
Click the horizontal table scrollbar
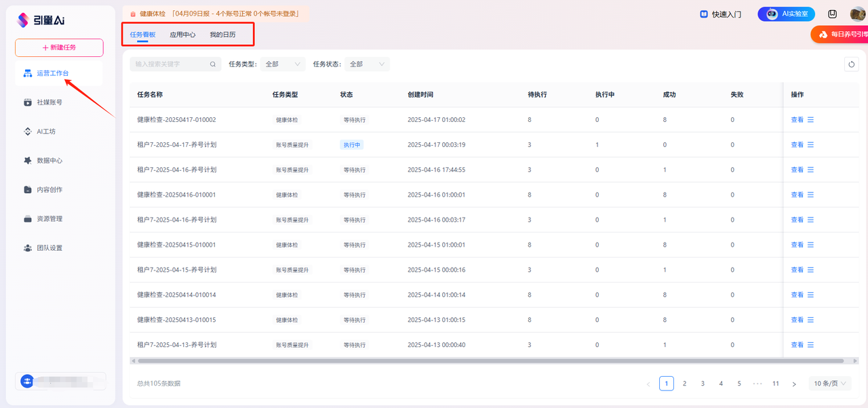click(490, 361)
